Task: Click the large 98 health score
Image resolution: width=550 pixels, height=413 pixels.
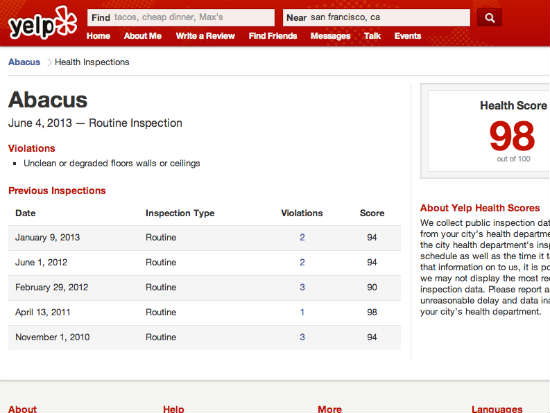Action: [512, 136]
